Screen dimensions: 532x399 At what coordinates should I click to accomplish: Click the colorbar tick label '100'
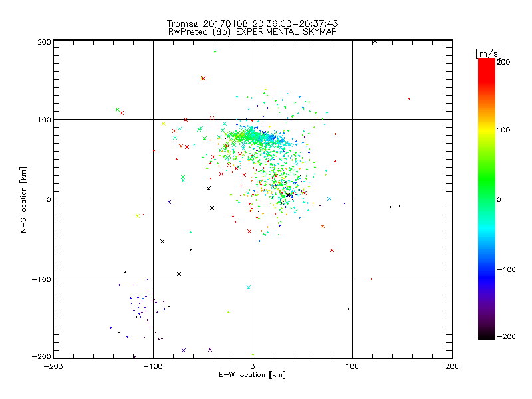[503, 130]
